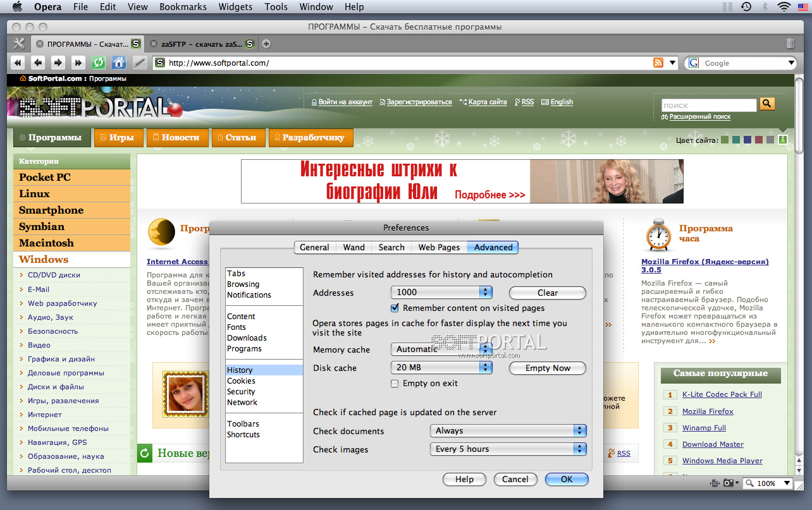
Task: Click the US flag input source icon
Action: click(x=803, y=7)
